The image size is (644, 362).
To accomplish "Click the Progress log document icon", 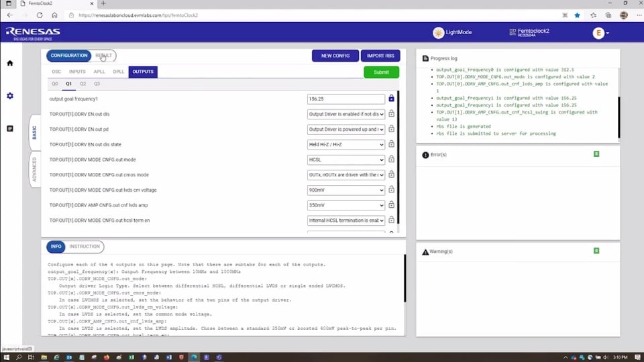I will [425, 59].
